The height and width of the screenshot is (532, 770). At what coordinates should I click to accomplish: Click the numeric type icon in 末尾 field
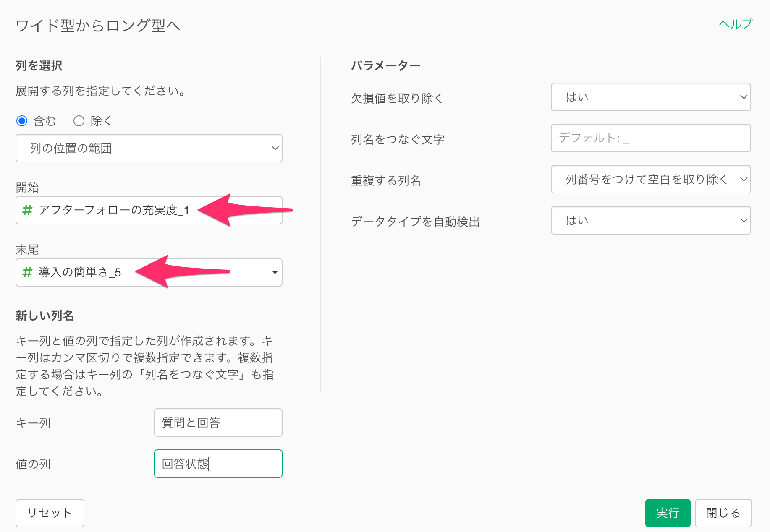pos(27,272)
